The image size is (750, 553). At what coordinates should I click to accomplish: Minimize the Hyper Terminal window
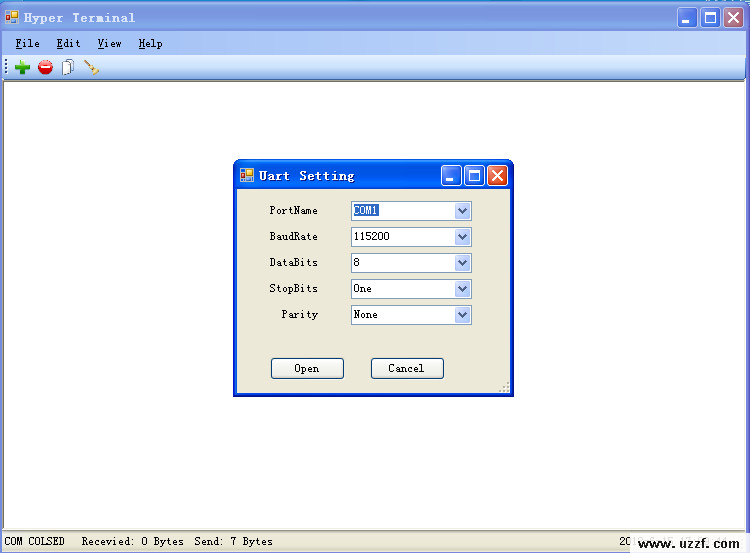[687, 18]
